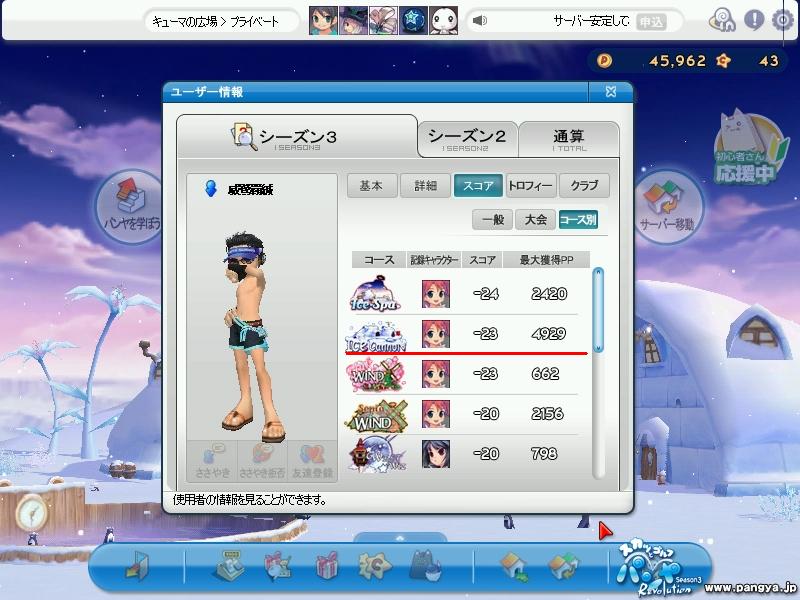The height and width of the screenshot is (600, 800).
Task: Click the 最大獲得PP column header
Action: (546, 260)
